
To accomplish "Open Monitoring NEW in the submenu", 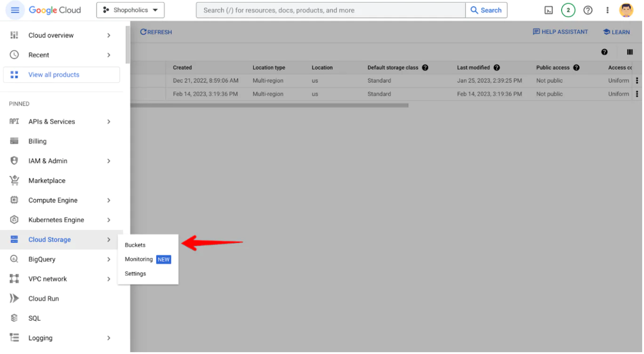I will [138, 259].
